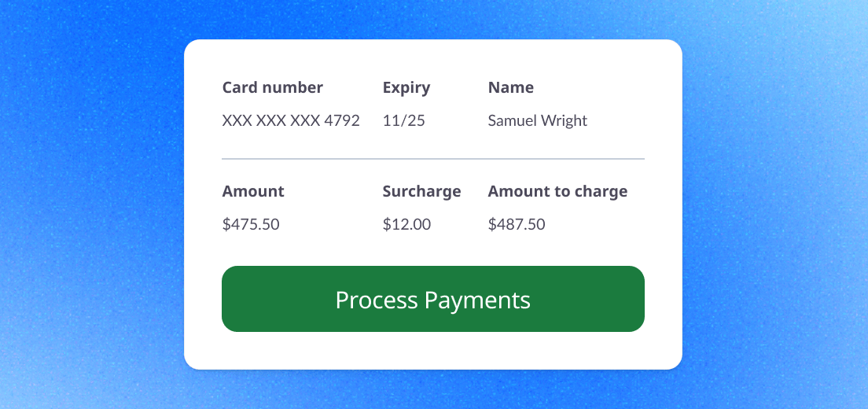Click the first name Samuel

513,121
